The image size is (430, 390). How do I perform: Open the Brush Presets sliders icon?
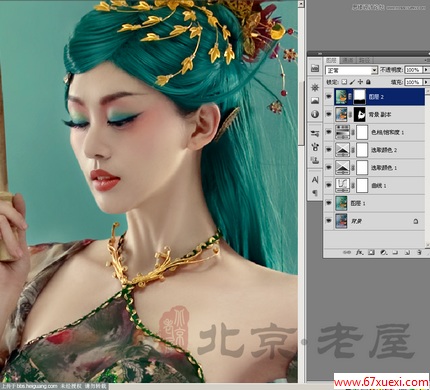pyautogui.click(x=315, y=134)
